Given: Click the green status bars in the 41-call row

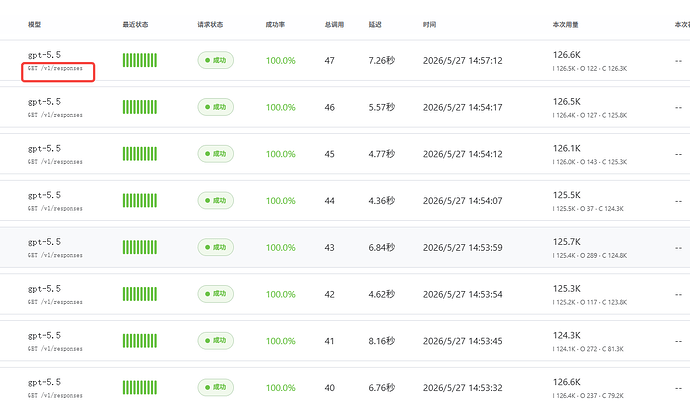Looking at the screenshot, I should [x=139, y=341].
